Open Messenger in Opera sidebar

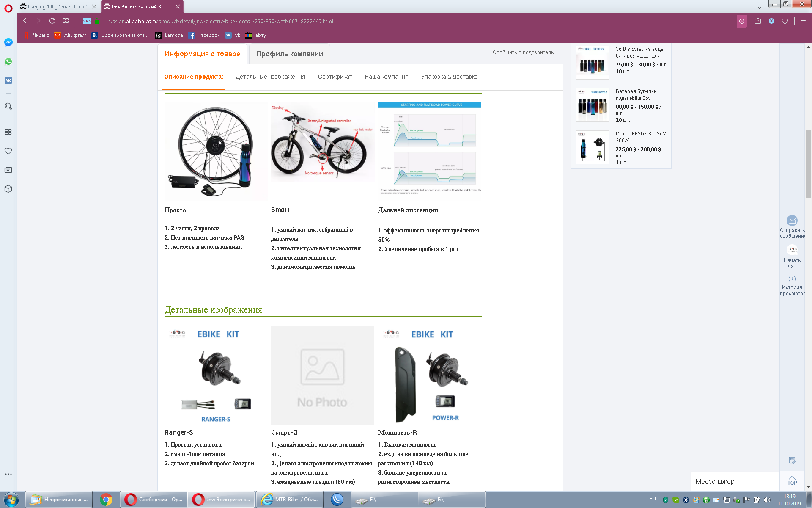(8, 42)
